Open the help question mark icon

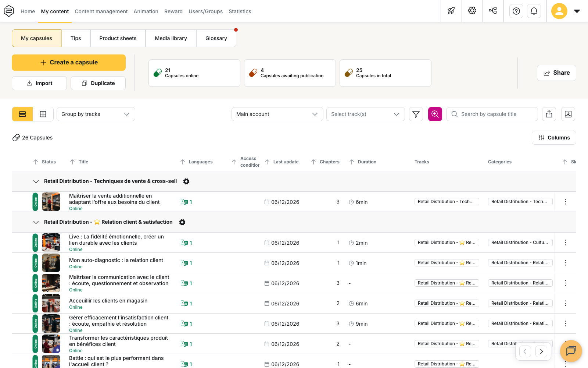coord(516,11)
